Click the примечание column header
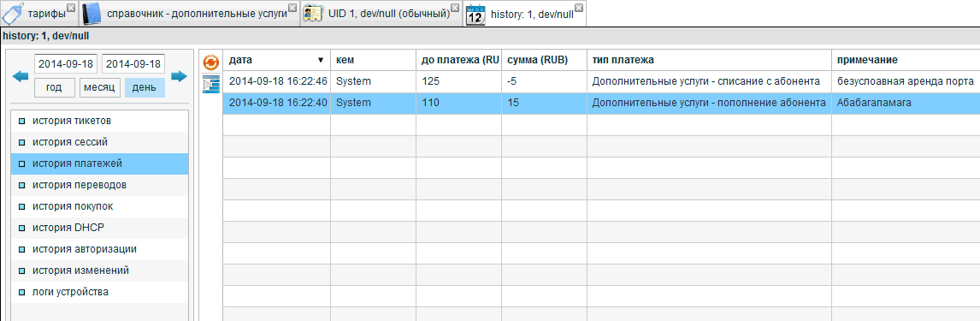Viewport: 980px width, 321px height. 906,60
